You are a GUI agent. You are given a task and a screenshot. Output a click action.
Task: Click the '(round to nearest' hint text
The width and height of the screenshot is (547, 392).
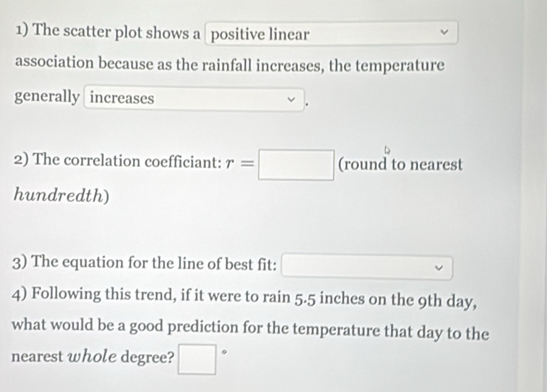point(400,164)
